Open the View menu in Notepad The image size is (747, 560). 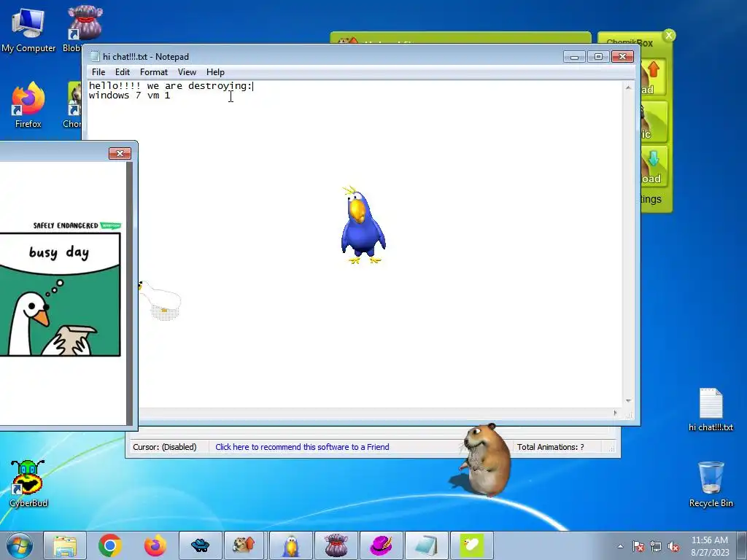point(187,72)
